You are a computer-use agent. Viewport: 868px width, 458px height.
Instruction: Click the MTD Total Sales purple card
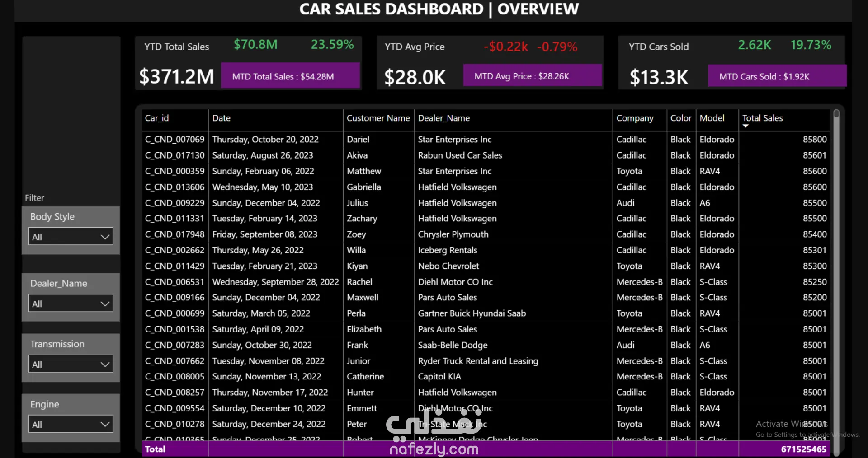click(x=290, y=76)
